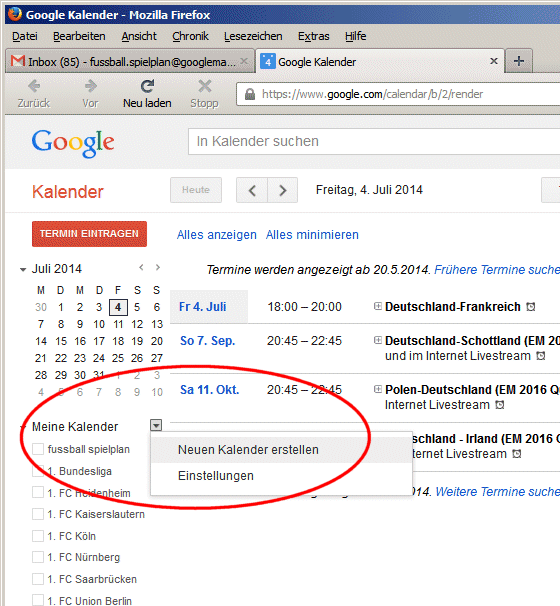Collapse the Juli 2014 mini calendar triangle
Screen dimensions: 560x606
[x=23, y=270]
